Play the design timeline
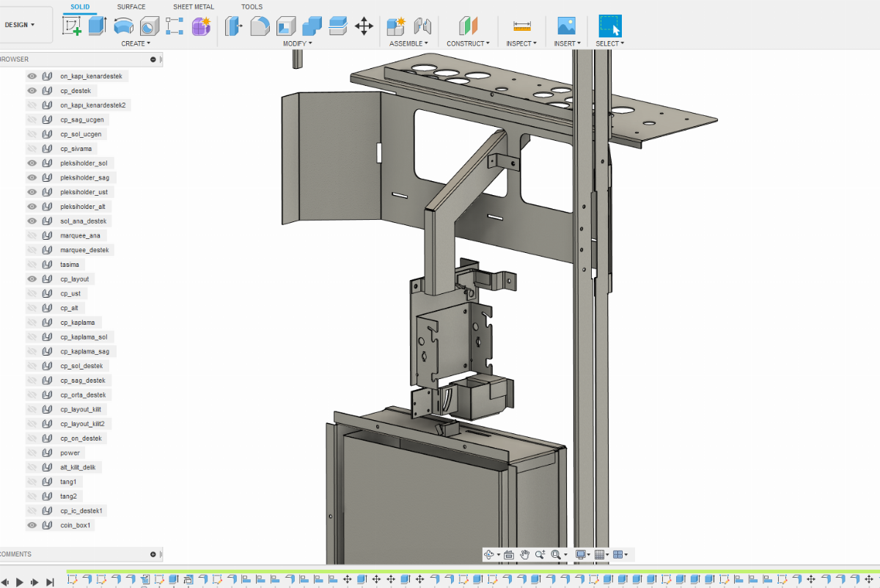 (20, 581)
